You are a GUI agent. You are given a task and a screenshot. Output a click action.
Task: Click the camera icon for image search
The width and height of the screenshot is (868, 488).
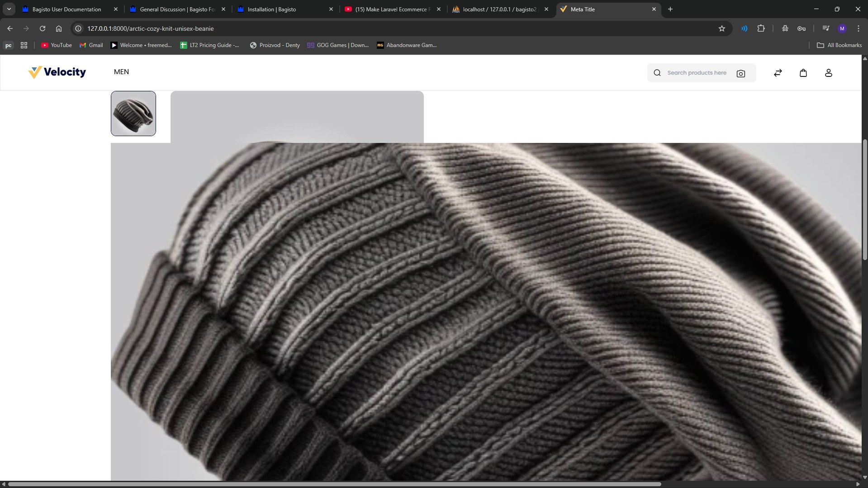click(740, 73)
